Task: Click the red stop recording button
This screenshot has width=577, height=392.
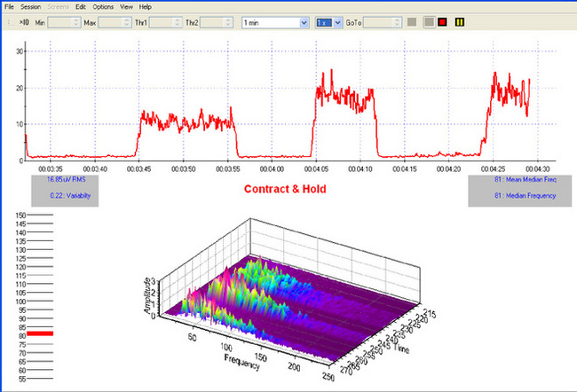Action: tap(442, 21)
